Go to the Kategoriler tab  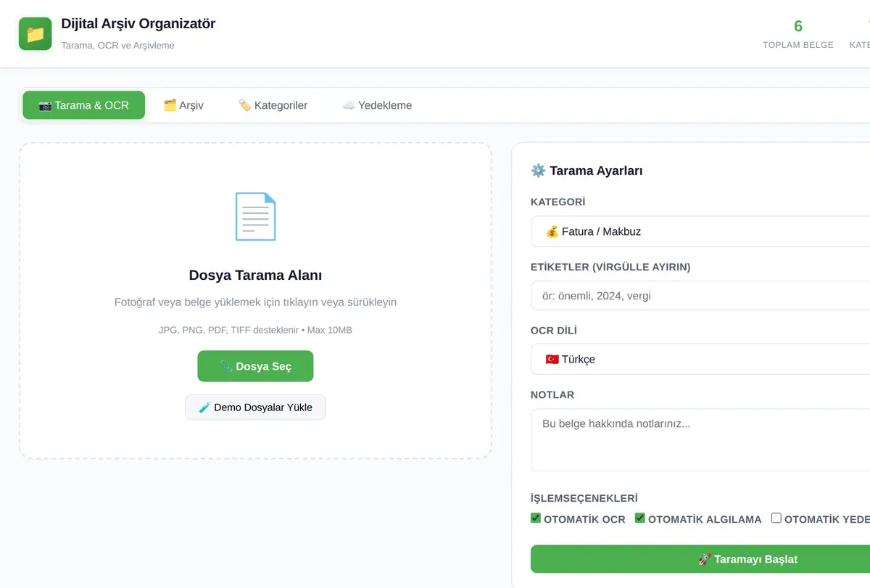pyautogui.click(x=273, y=105)
